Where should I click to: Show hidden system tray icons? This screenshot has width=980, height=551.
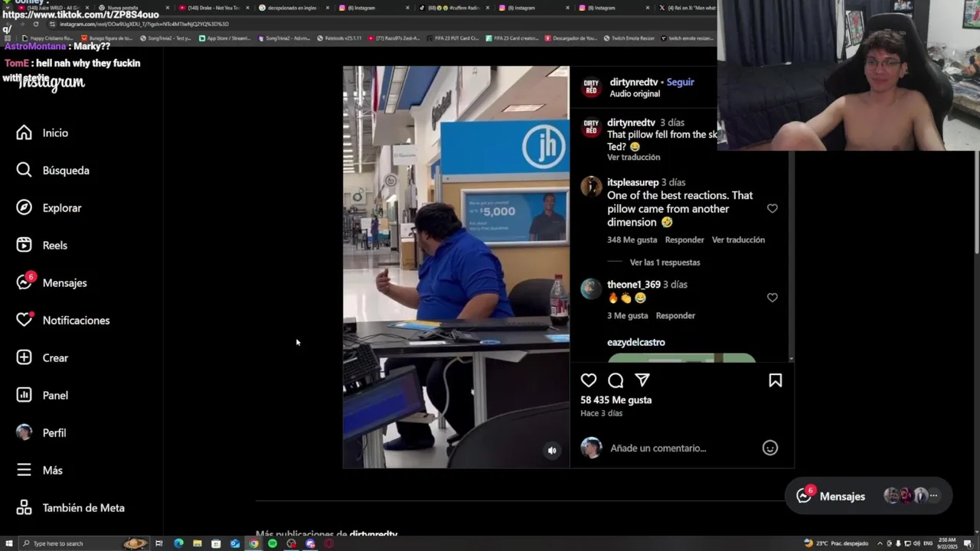[880, 543]
